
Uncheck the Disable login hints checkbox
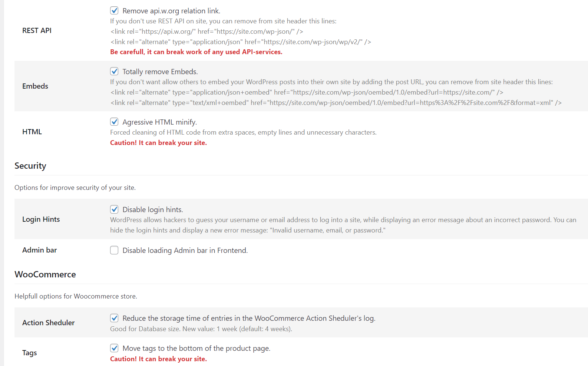point(114,209)
